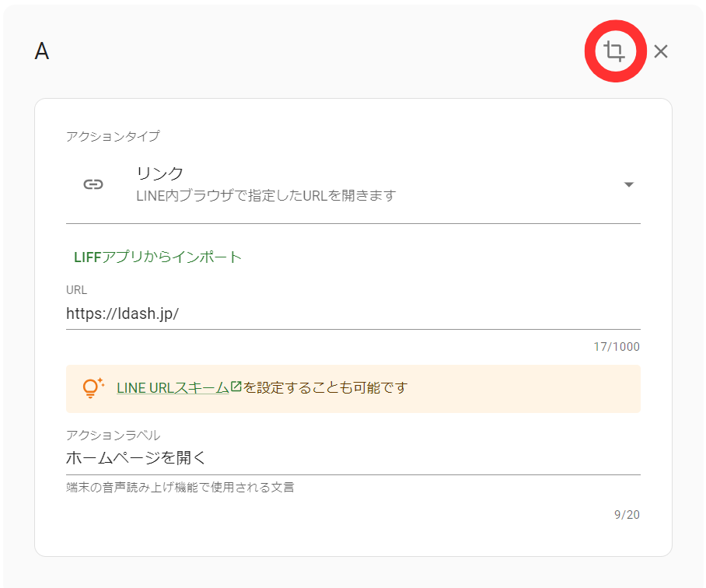Image resolution: width=706 pixels, height=588 pixels.
Task: Click the アクションラベル field showing ホームページを開く
Action: pyautogui.click(x=311, y=459)
